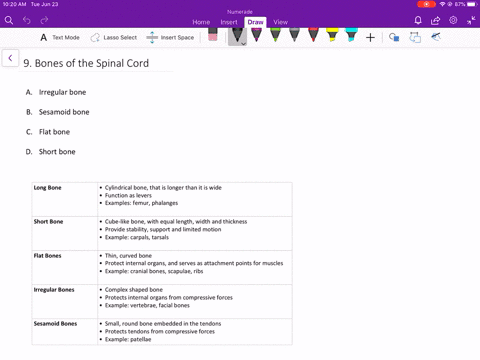Click the Sesamoid Bones table cell
Image resolution: width=480 pixels, height=360 pixels.
pos(65,332)
